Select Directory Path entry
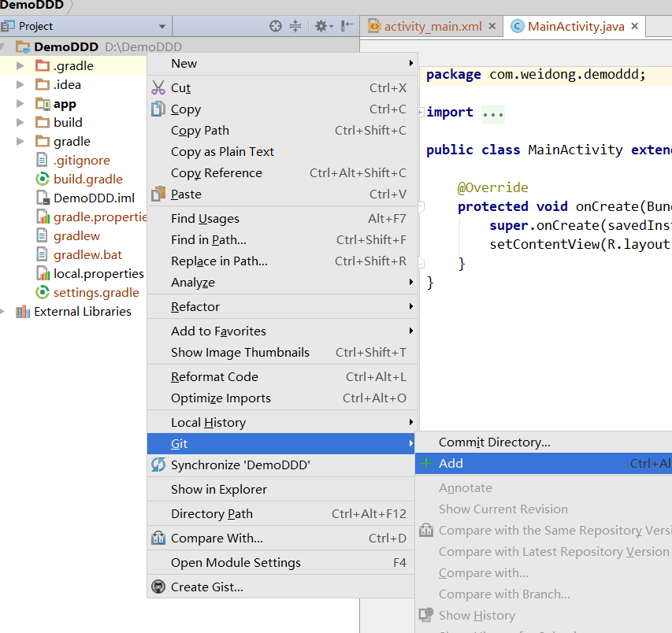Screen dimensions: 672x633 coord(280,513)
